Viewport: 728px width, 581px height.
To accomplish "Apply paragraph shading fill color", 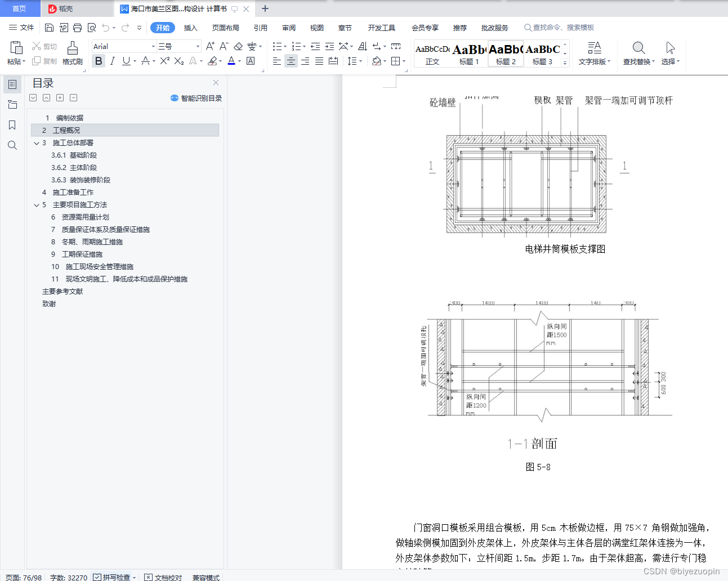I will coord(377,61).
